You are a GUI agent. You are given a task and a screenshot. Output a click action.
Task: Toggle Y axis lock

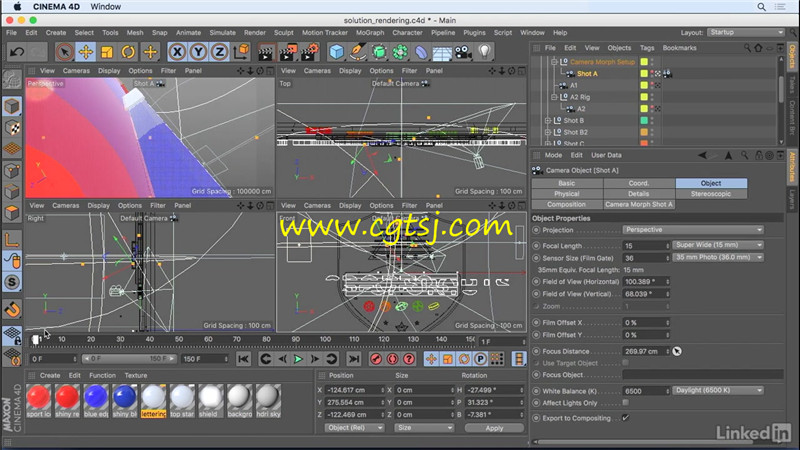tap(198, 52)
